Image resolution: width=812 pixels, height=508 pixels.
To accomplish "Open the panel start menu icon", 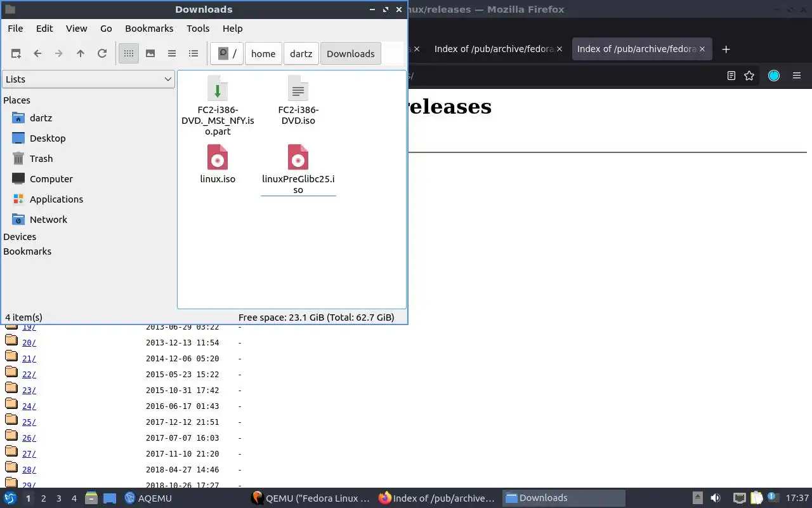I will click(x=10, y=498).
